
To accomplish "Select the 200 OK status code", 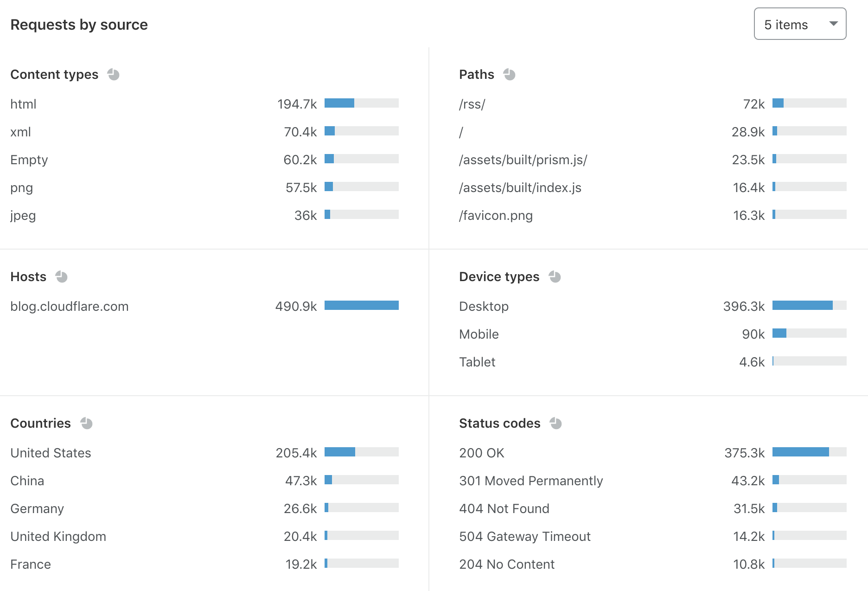I will [481, 453].
